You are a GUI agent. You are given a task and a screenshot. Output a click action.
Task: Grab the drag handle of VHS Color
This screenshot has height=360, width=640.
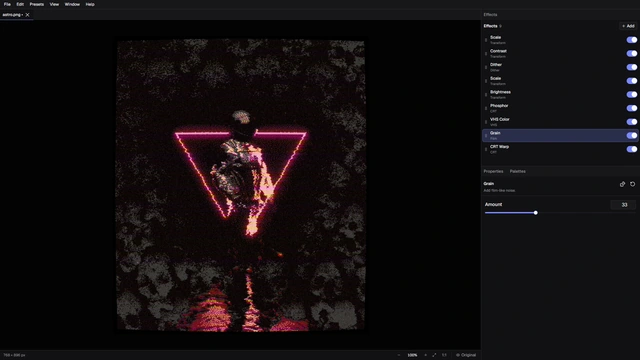(486, 122)
